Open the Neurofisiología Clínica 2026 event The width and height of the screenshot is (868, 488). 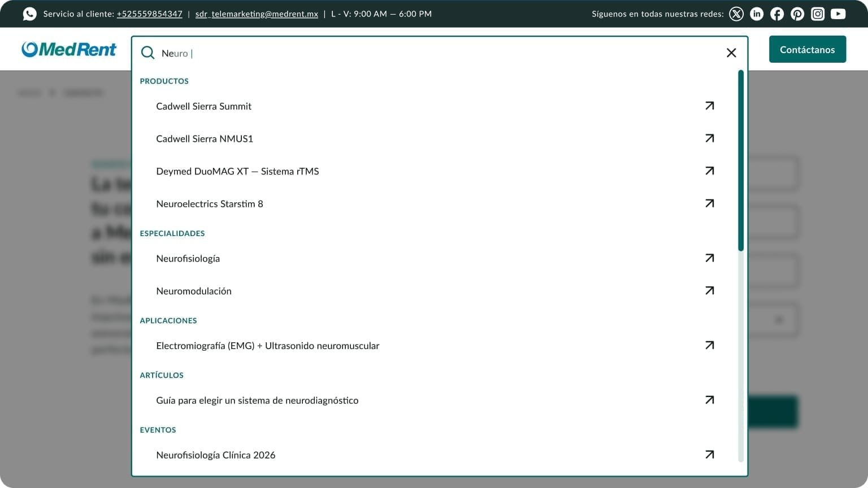click(216, 455)
